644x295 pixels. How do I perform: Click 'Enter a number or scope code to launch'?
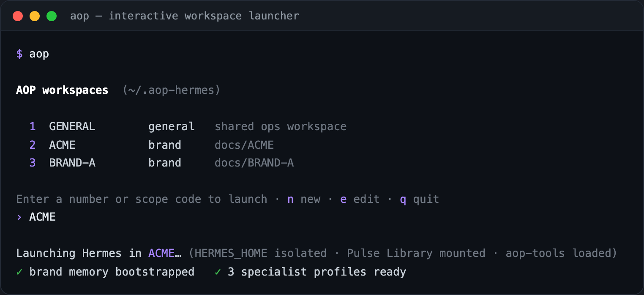click(142, 199)
